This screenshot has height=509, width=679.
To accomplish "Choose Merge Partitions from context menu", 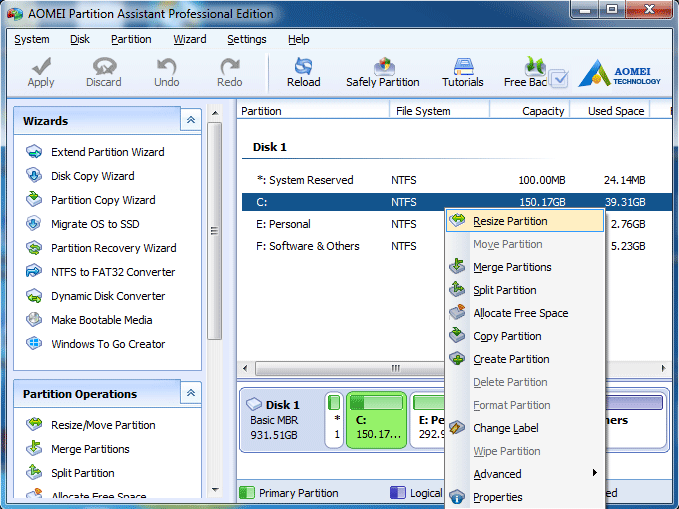I will [525, 267].
